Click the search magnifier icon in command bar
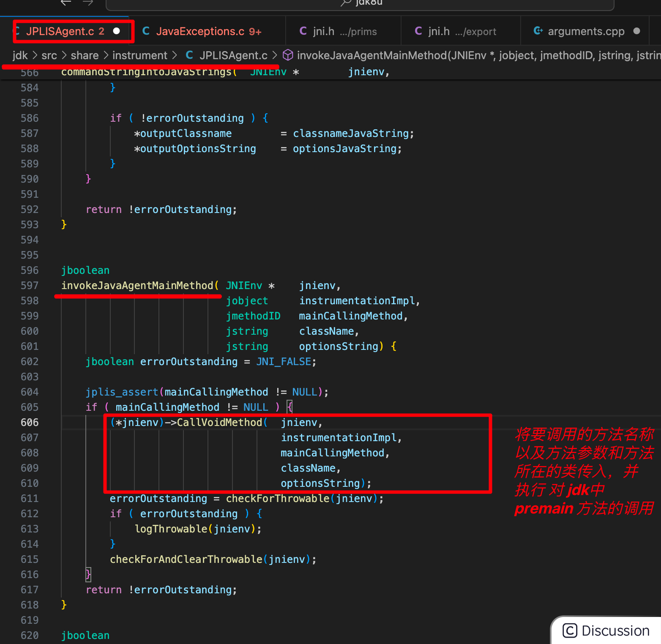The image size is (661, 644). 346,3
